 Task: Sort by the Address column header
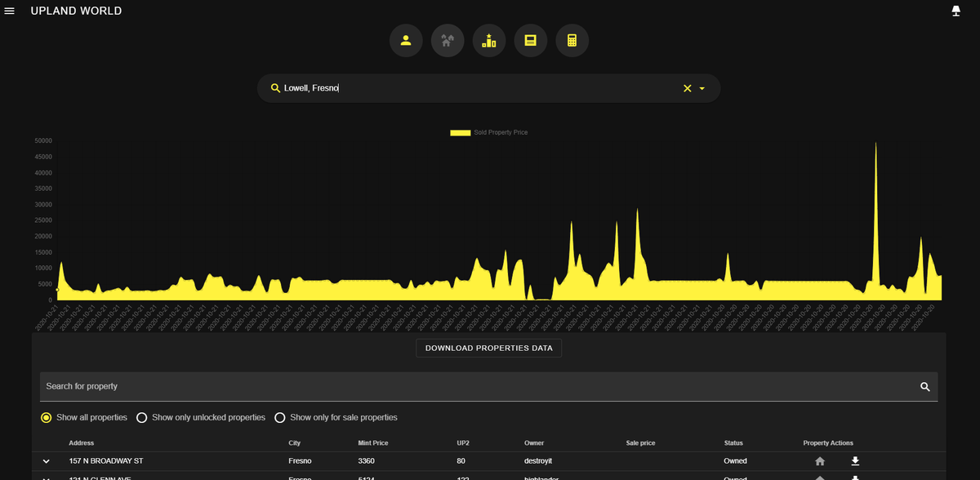pos(82,442)
